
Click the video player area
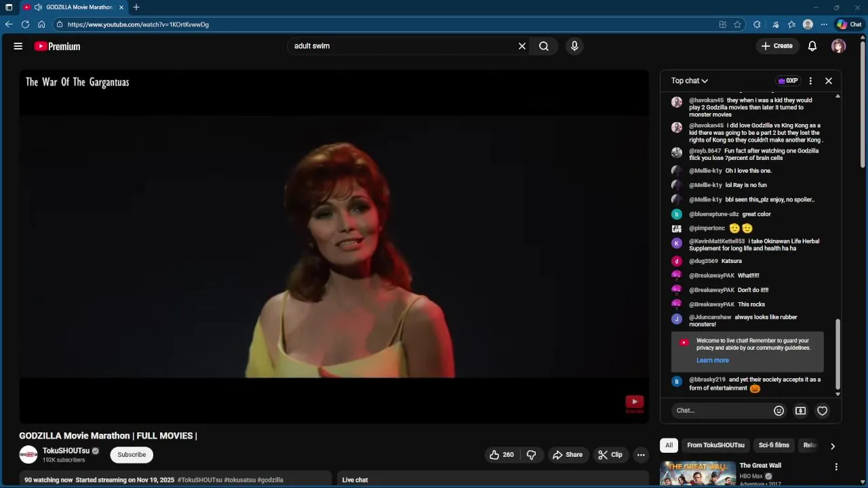[334, 247]
